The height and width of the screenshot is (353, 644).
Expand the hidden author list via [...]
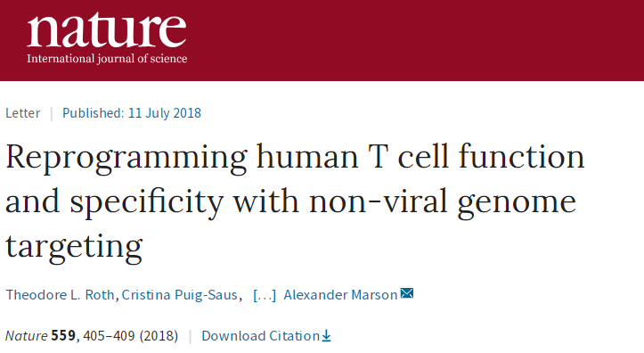[265, 295]
